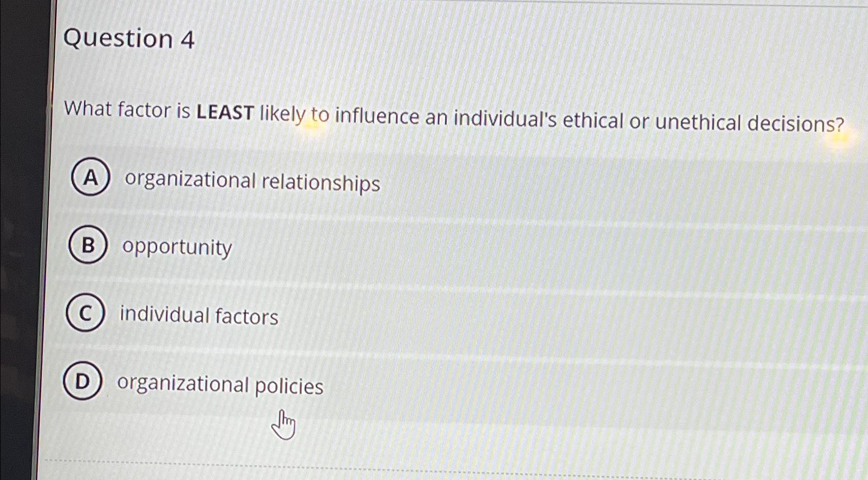Click the bolded word LEAST
This screenshot has width=868, height=480.
click(x=225, y=111)
